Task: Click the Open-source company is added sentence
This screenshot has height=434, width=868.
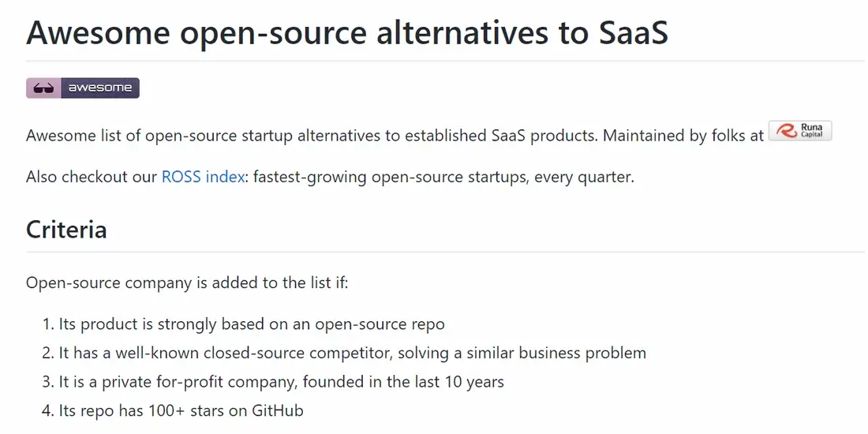Action: tap(187, 282)
